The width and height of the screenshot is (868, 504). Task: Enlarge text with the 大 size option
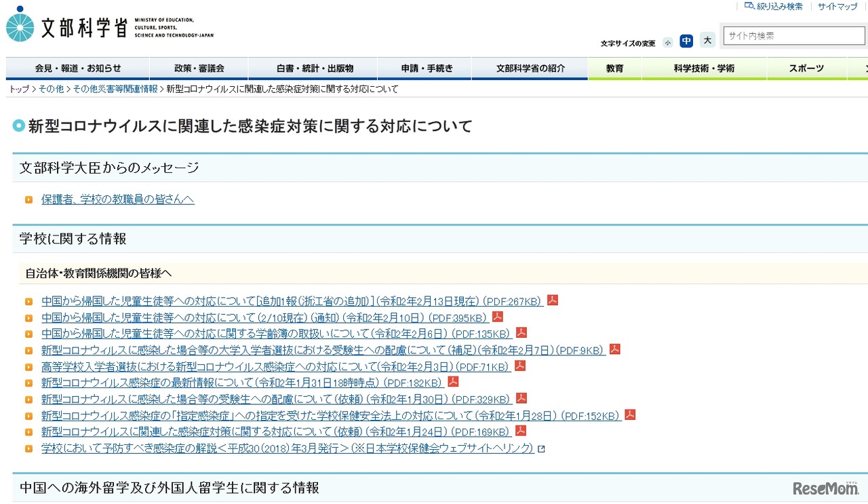click(707, 40)
